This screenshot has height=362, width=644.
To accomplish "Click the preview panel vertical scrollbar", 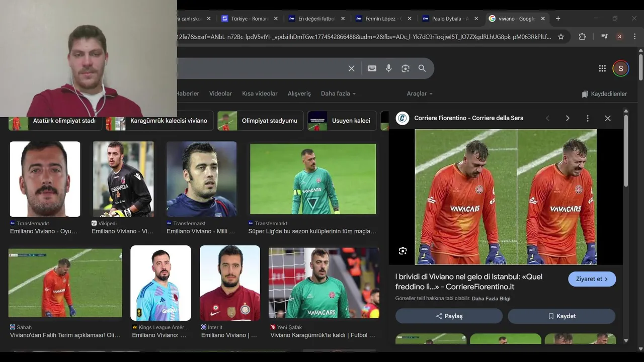I will 626,151.
